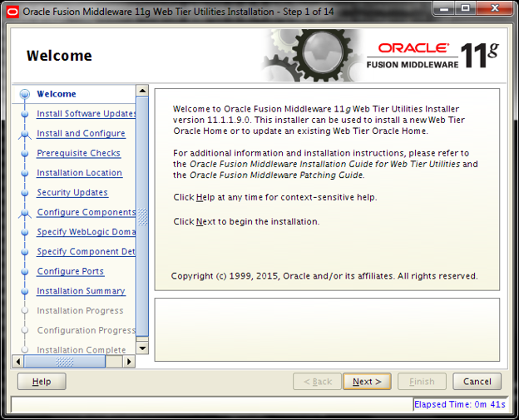This screenshot has width=519, height=420.
Task: Click the Installation Summary step bullet
Action: pyautogui.click(x=25, y=291)
